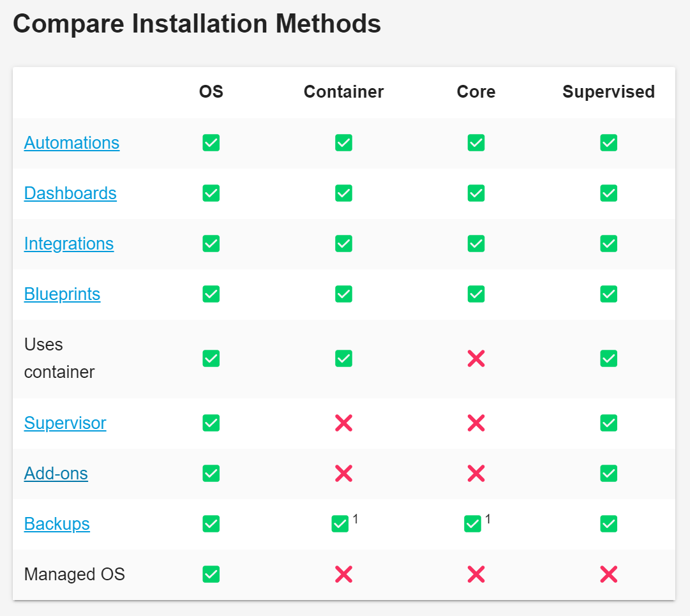Click the OS column header

pos(211,92)
